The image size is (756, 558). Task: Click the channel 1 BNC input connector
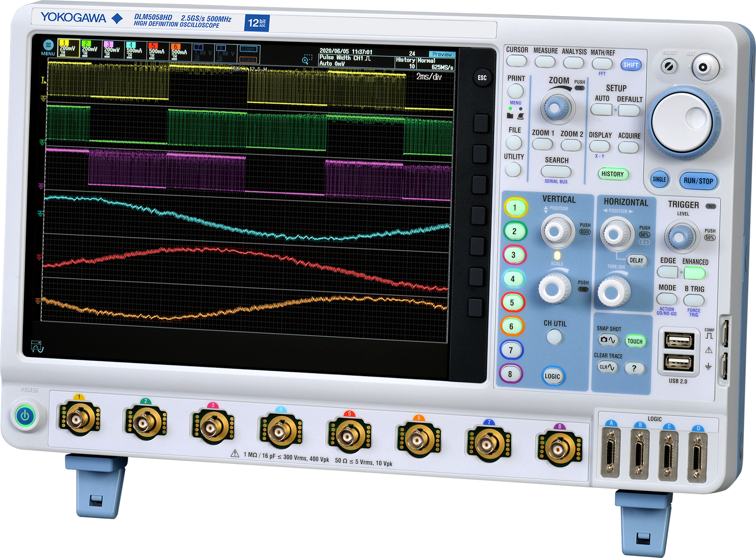click(x=79, y=419)
